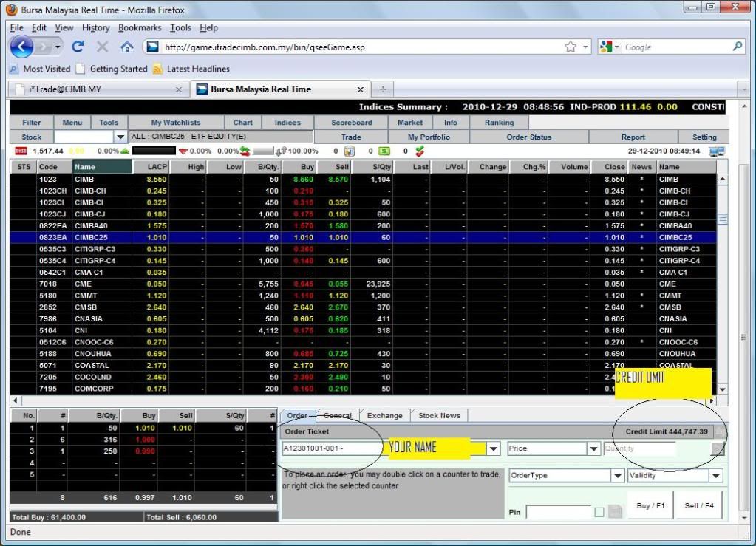Click the green checkmark status icon
This screenshot has width=756, height=546.
pyautogui.click(x=419, y=151)
